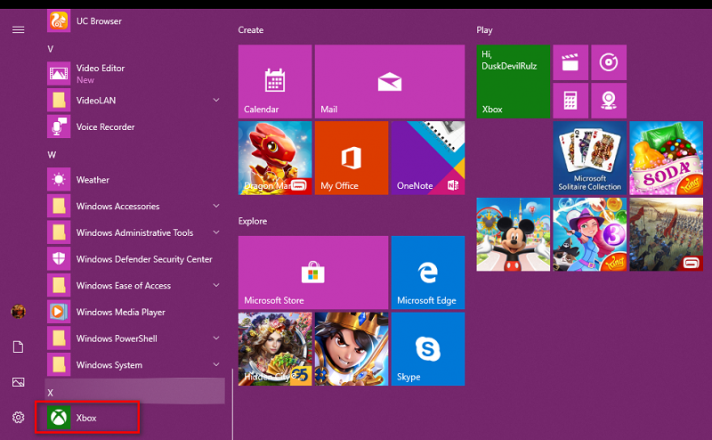This screenshot has width=712, height=440.
Task: Open the My Office tile
Action: 351,158
